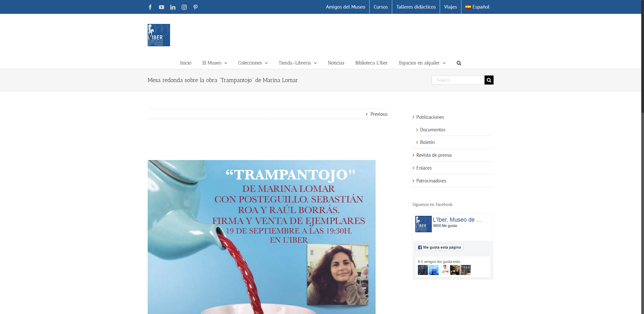Open Talleres didácticos in top bar

pyautogui.click(x=416, y=7)
